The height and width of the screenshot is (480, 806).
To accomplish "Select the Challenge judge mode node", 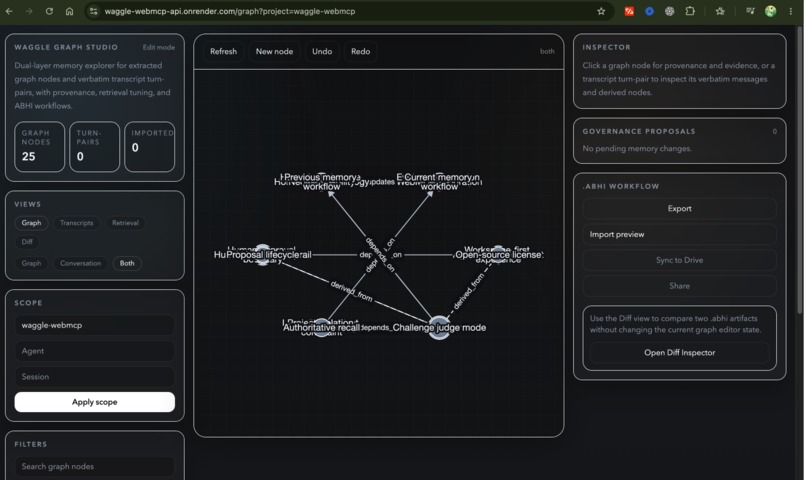I will coord(439,328).
